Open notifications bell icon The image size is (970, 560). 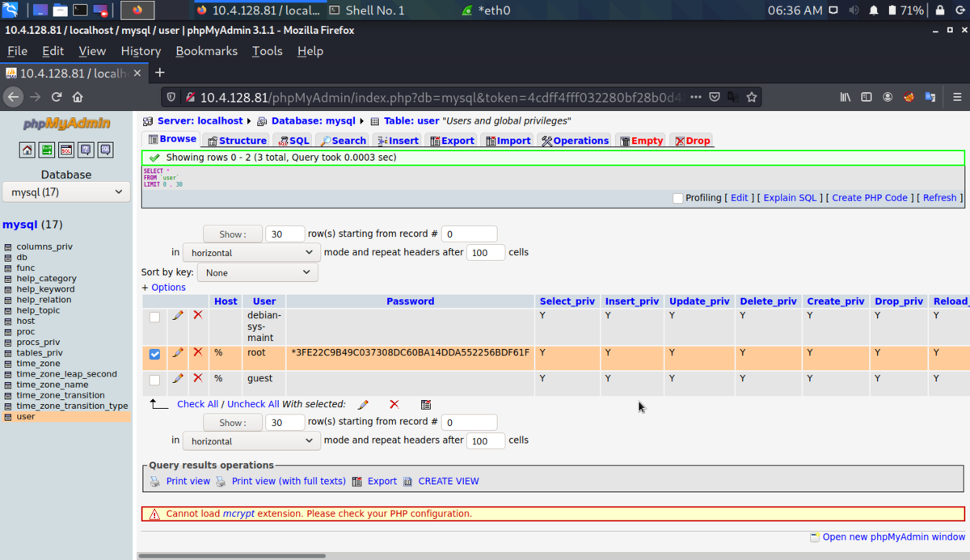pos(874,11)
